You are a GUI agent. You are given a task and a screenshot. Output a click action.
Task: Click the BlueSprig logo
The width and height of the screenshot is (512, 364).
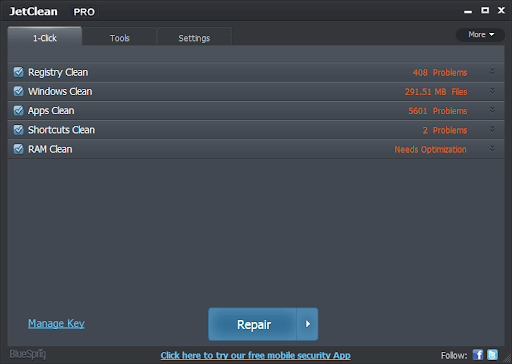tap(28, 354)
